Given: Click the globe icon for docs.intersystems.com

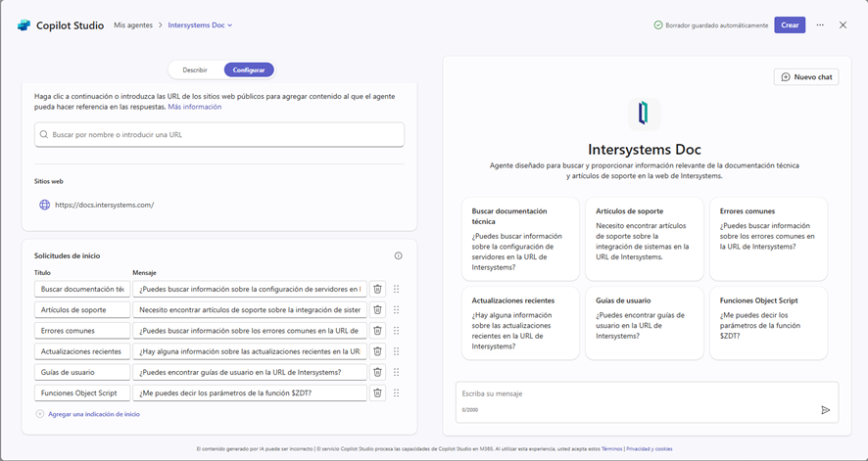Looking at the screenshot, I should (x=44, y=205).
